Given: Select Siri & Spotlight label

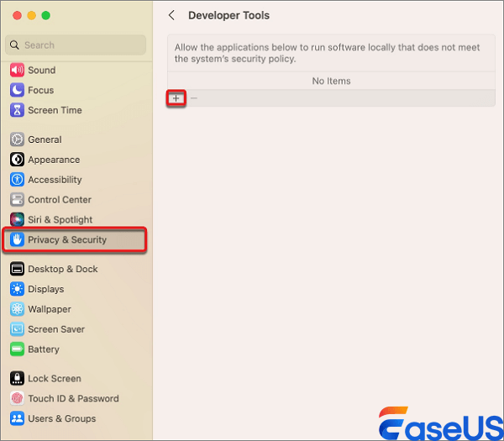Looking at the screenshot, I should pos(60,219).
